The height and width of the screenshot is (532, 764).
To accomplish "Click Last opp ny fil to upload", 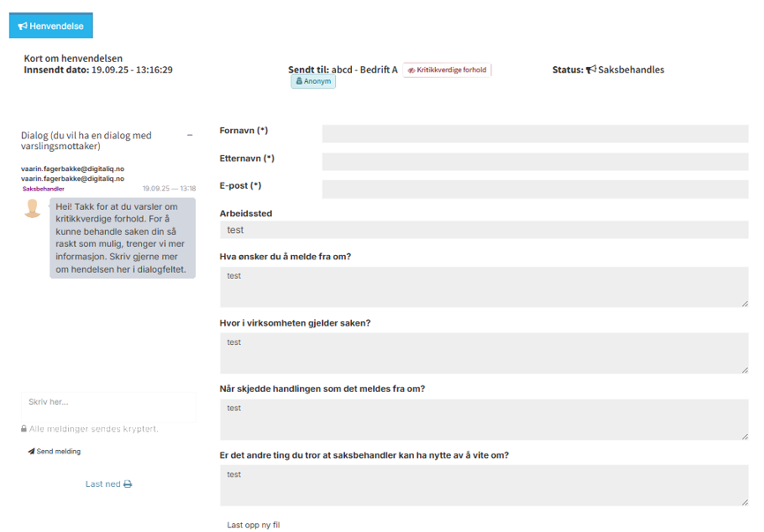I will (253, 525).
